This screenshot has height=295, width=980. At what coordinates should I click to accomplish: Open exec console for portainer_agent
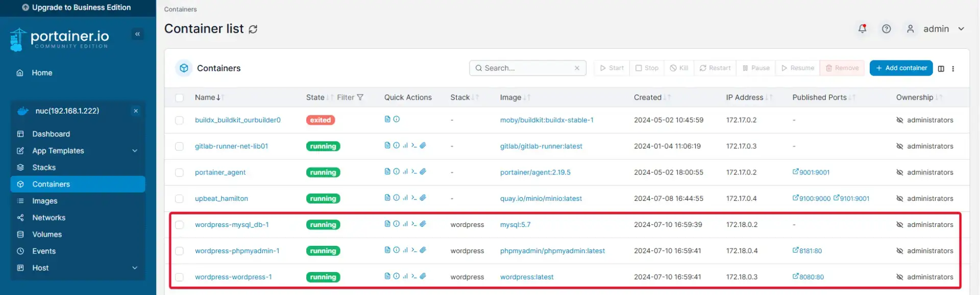tap(414, 171)
